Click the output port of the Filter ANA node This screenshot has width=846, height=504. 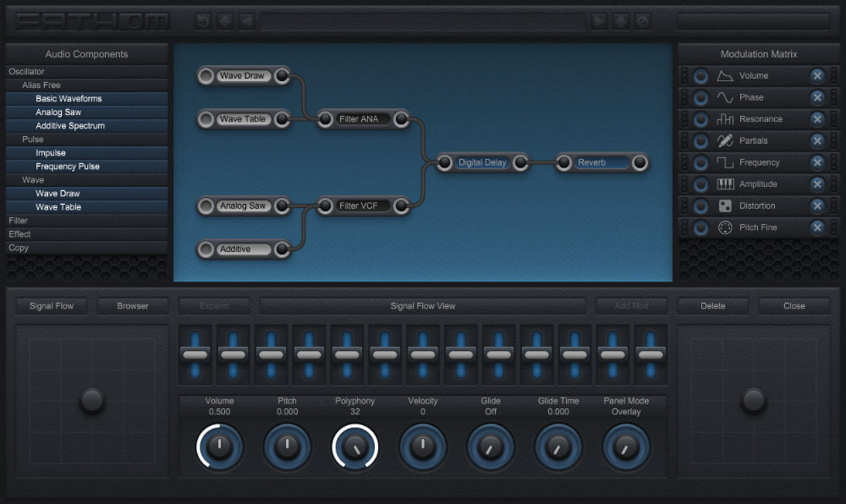(401, 119)
